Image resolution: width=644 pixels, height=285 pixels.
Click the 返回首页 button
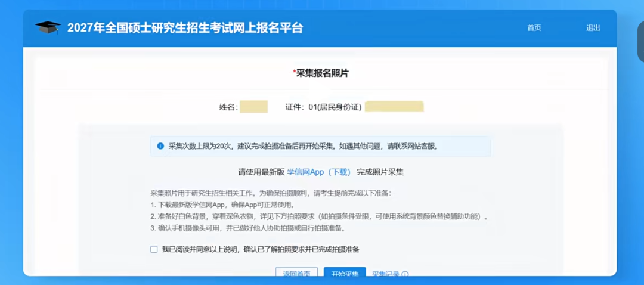[x=296, y=272]
